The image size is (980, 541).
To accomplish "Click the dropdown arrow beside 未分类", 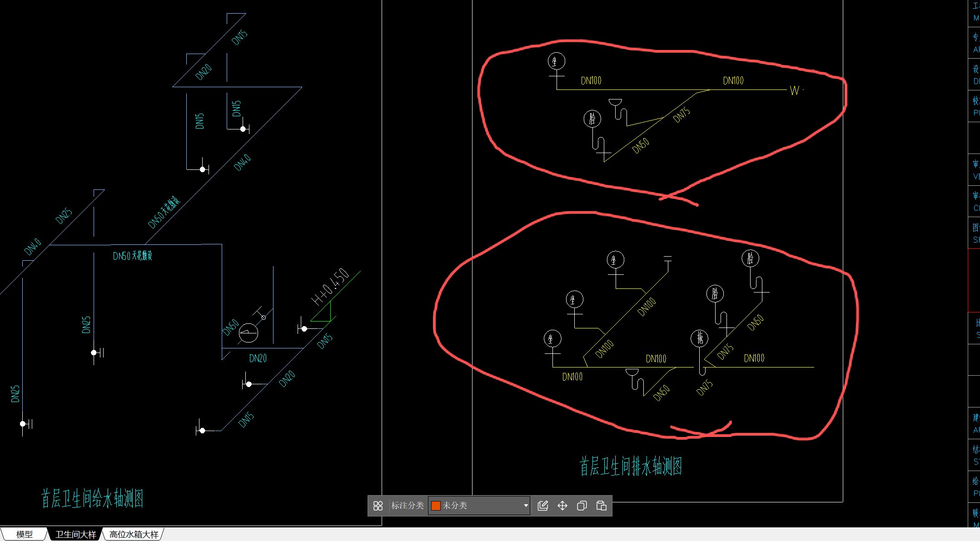I will [x=526, y=506].
